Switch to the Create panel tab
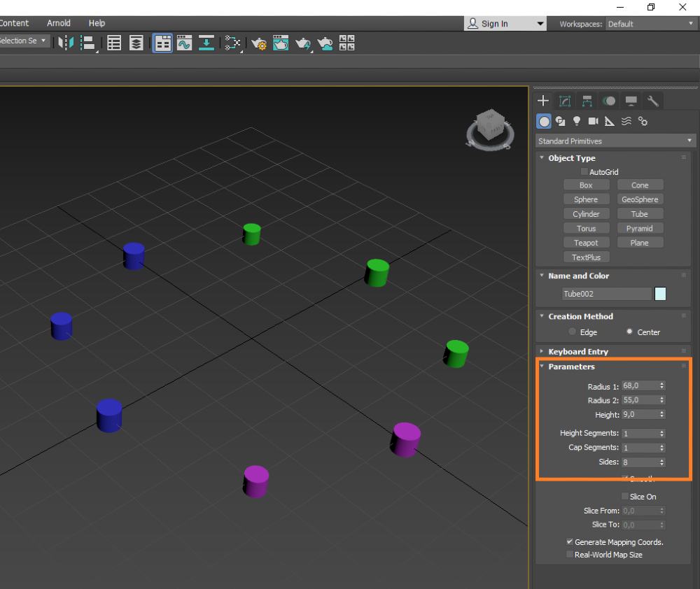 543,101
